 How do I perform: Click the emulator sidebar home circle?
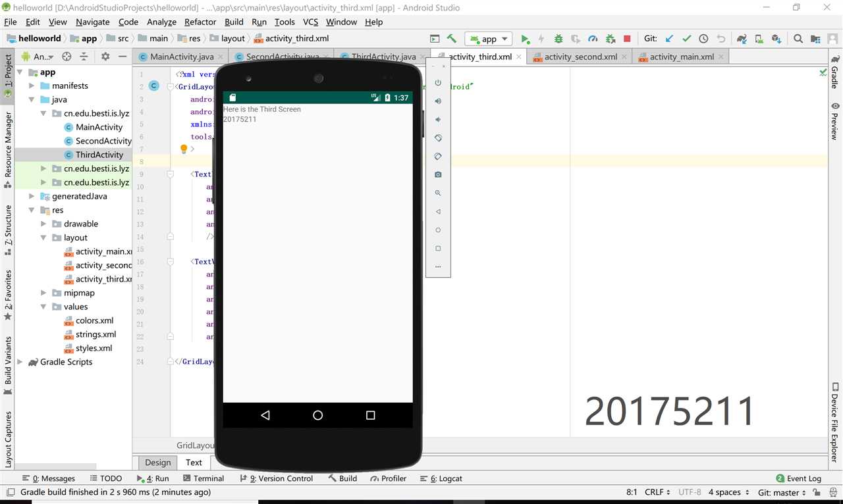(x=438, y=230)
